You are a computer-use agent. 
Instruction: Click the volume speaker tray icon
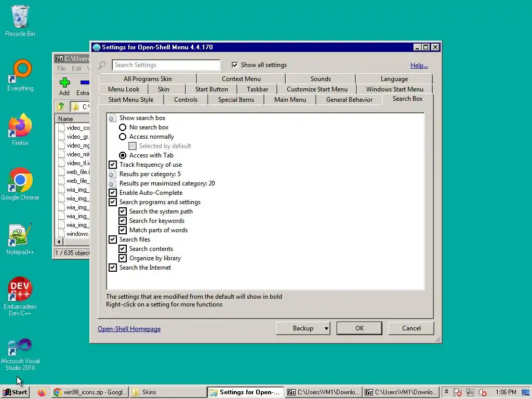[482, 393]
